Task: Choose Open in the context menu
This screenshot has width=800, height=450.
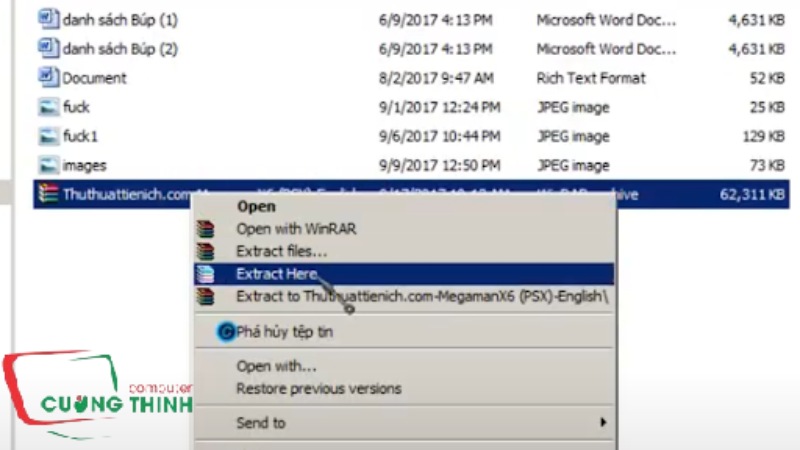Action: tap(256, 207)
